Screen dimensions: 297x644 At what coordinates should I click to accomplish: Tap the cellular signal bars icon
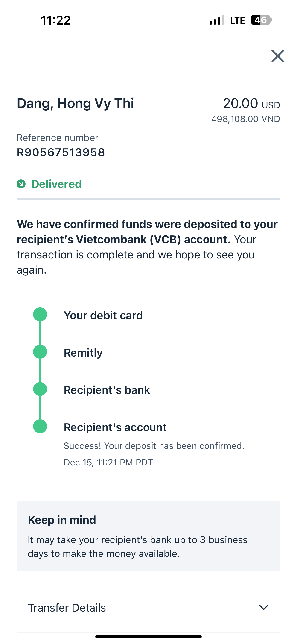click(x=217, y=20)
